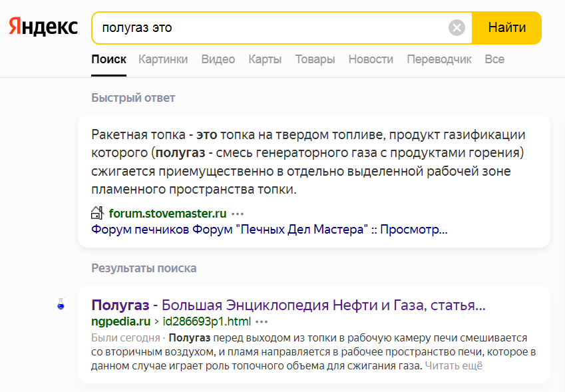Open the Полугаз Большая Энциклопедия result title
Screen dimensions: 565x392
click(x=288, y=305)
